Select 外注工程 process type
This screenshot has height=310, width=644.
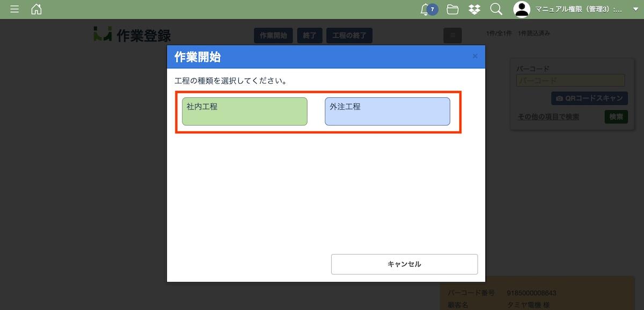coord(387,111)
